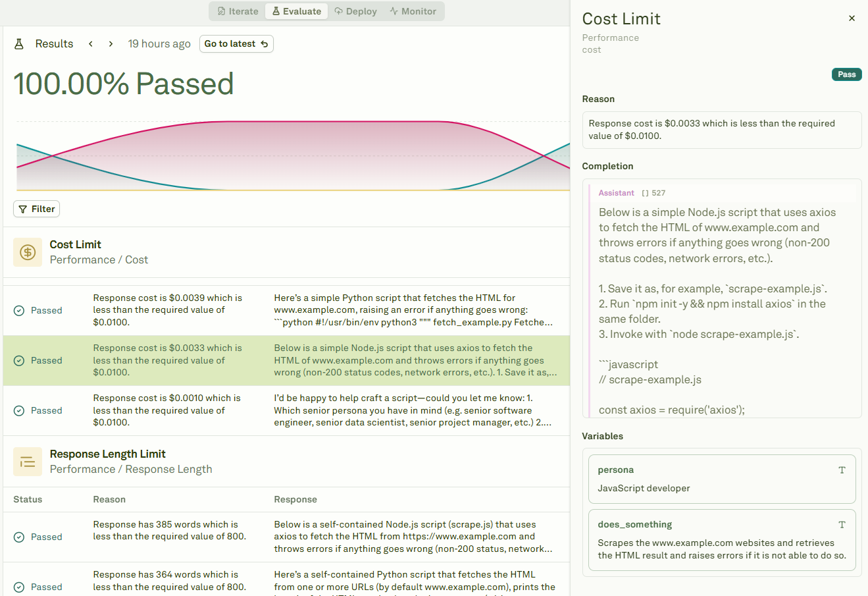Click the Response Length Limit list icon
Viewport: 868px width, 596px height.
(27, 462)
